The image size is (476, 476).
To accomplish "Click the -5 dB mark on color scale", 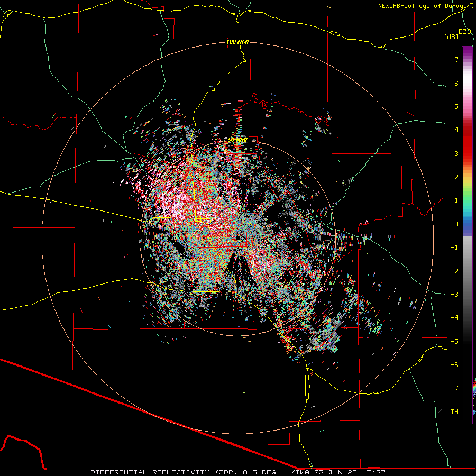I will click(454, 341).
